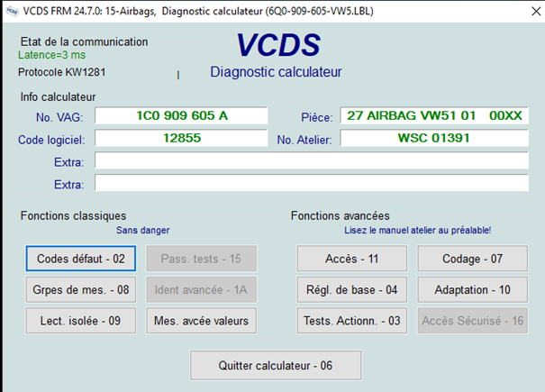Click the second empty Extra field

point(312,183)
